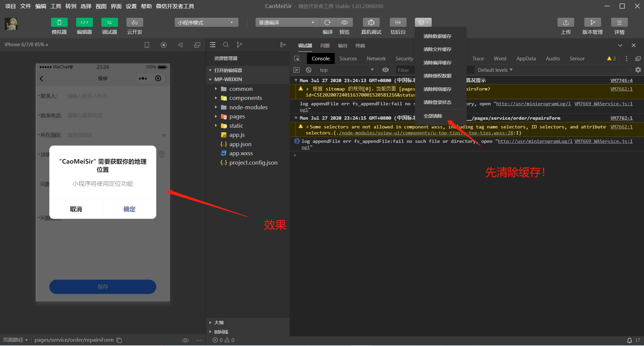The height and width of the screenshot is (346, 644).
Task: Start 真机调试 remote debugging
Action: pos(371,22)
